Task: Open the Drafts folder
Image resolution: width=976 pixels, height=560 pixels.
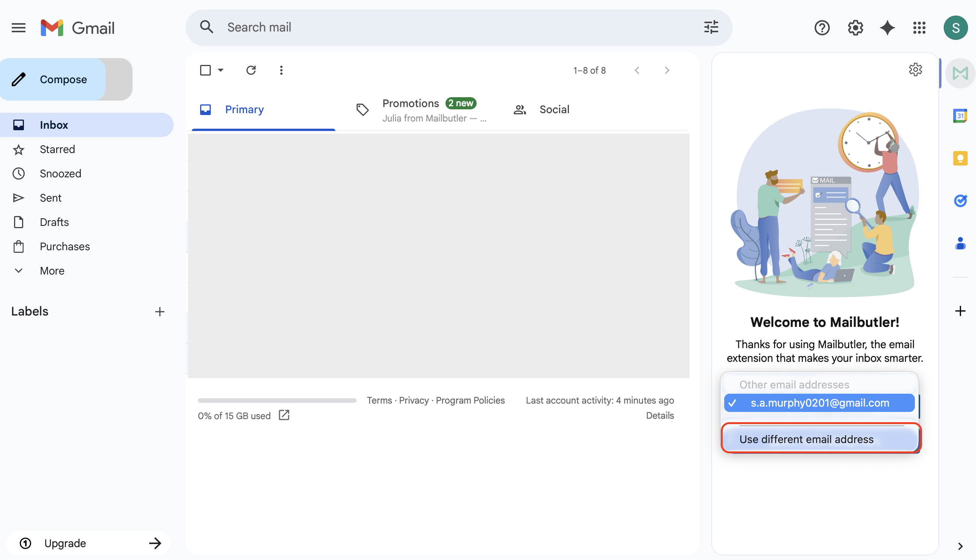Action: click(87, 222)
